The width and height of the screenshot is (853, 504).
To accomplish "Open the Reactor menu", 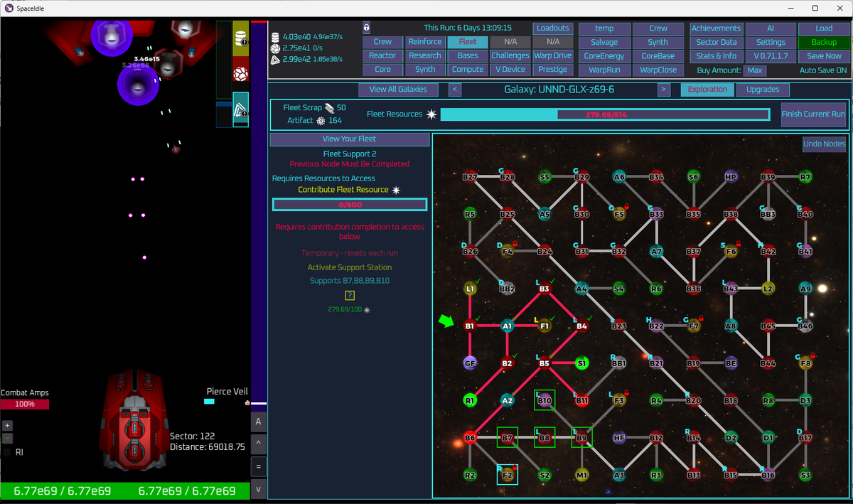I will pos(382,55).
